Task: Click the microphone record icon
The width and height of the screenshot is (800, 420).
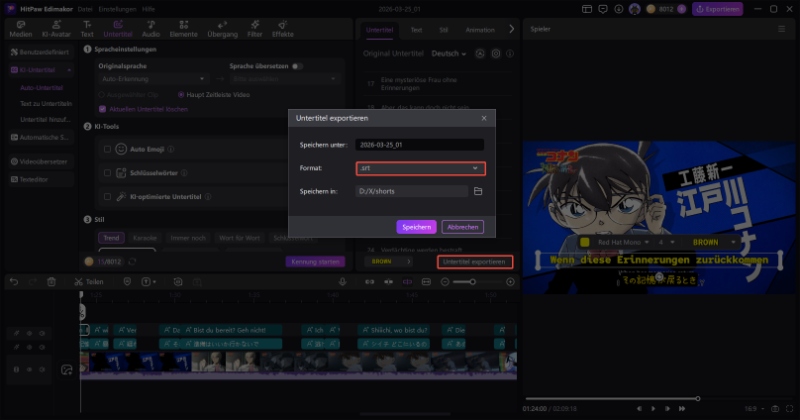Action: (342, 282)
